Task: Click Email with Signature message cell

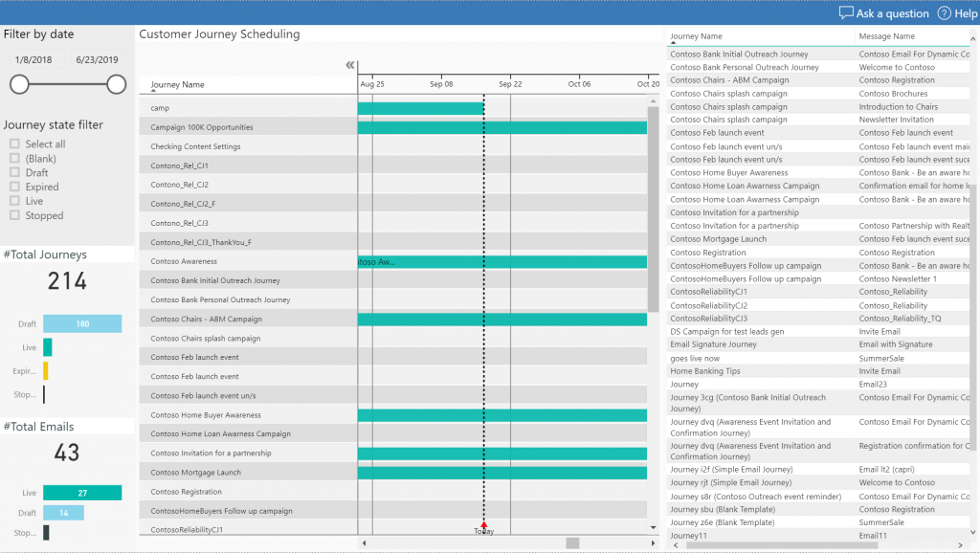Action: tap(896, 344)
